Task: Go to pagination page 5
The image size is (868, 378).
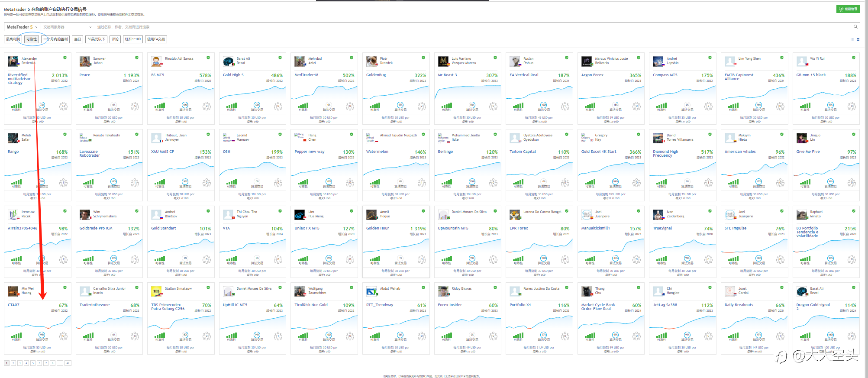Action: point(33,363)
